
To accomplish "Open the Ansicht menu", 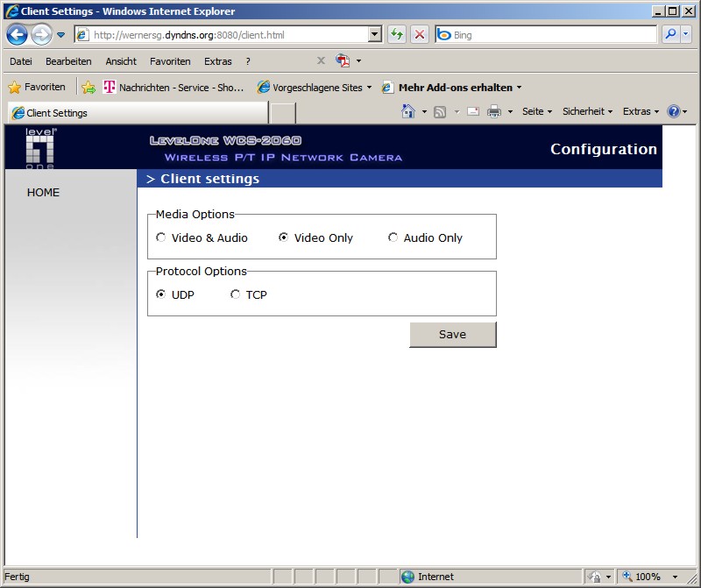I will coord(121,61).
